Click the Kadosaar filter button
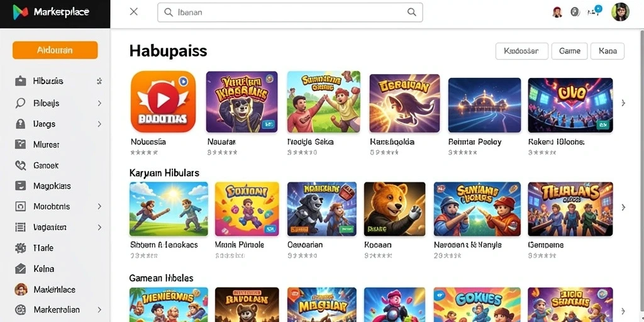The height and width of the screenshot is (322, 644). pyautogui.click(x=521, y=52)
